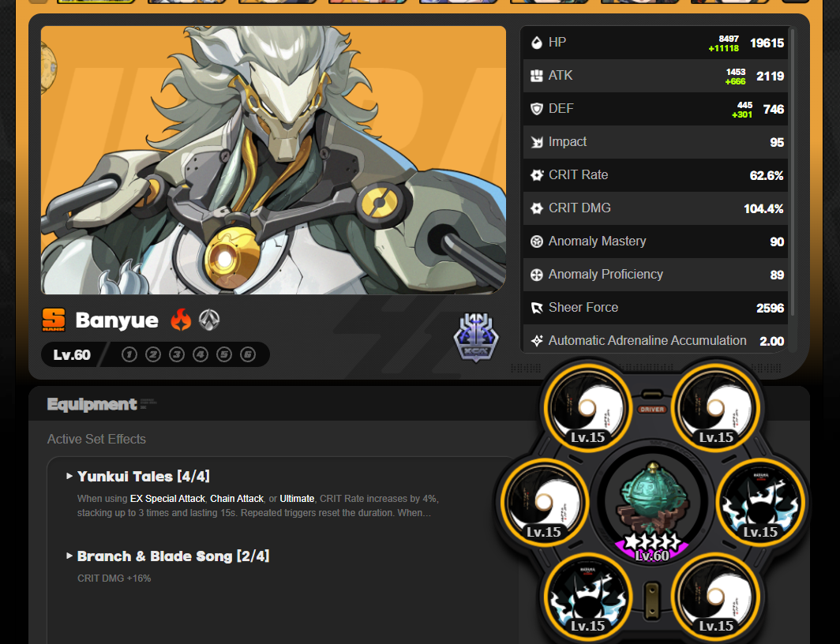Click the Sheer Force value 2596
840x644 pixels.
770,309
